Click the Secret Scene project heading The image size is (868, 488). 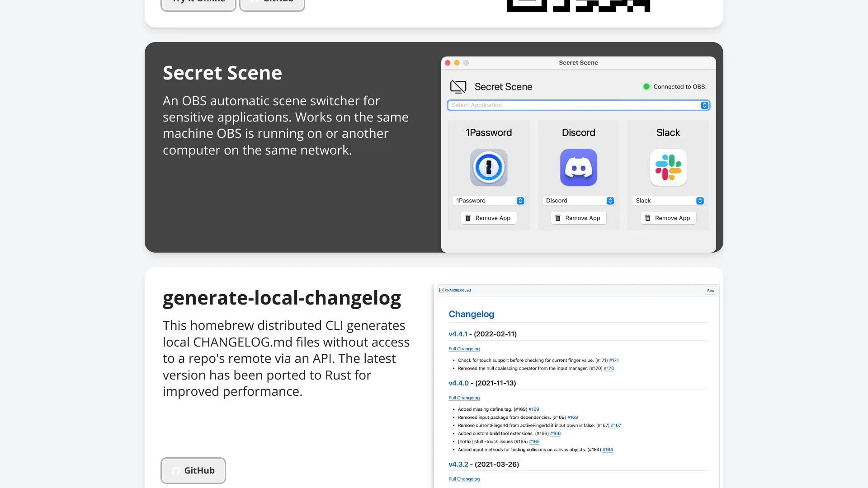pyautogui.click(x=222, y=73)
